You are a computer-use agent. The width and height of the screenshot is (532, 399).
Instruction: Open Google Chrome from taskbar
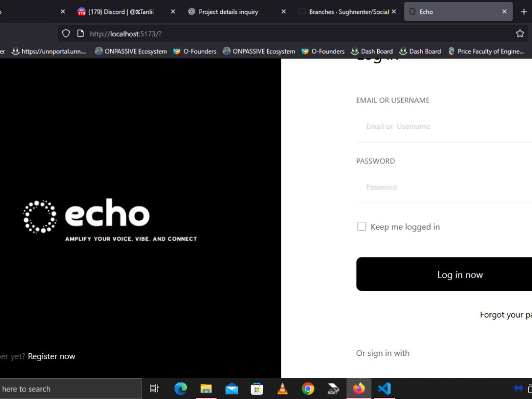[307, 388]
